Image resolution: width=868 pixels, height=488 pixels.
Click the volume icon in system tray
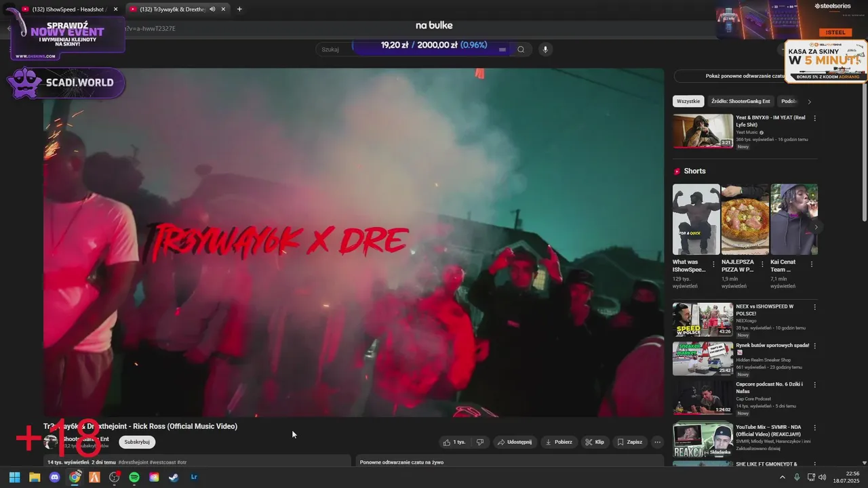click(823, 477)
